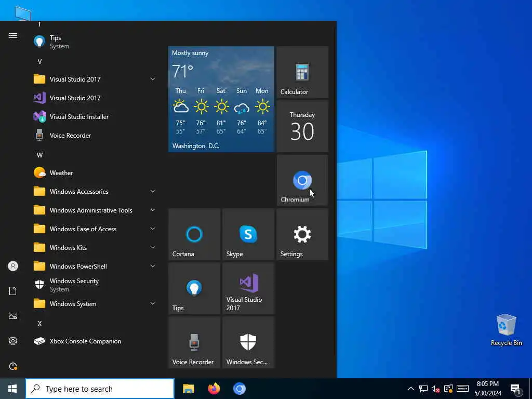Screen dimensions: 532x399
Task: Open the muted volume tray icon
Action: [x=436, y=389]
